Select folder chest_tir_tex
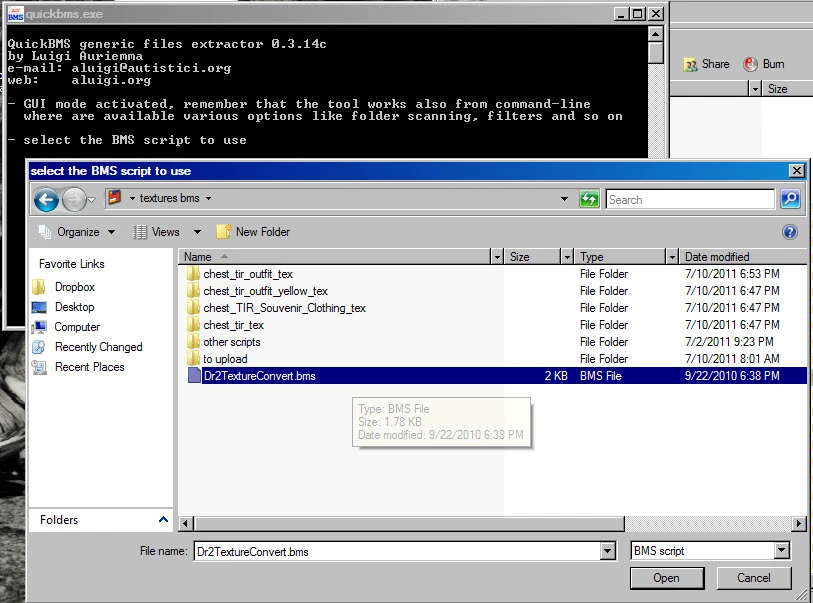813x603 pixels. (233, 325)
